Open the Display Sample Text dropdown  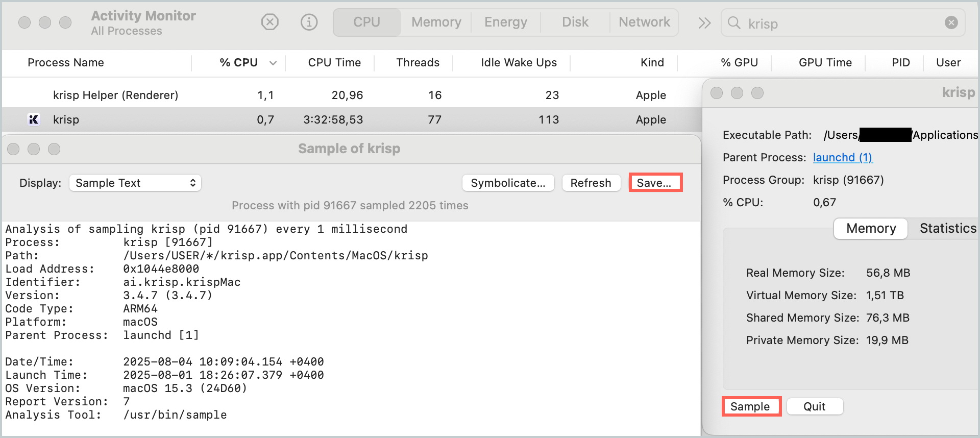[135, 183]
